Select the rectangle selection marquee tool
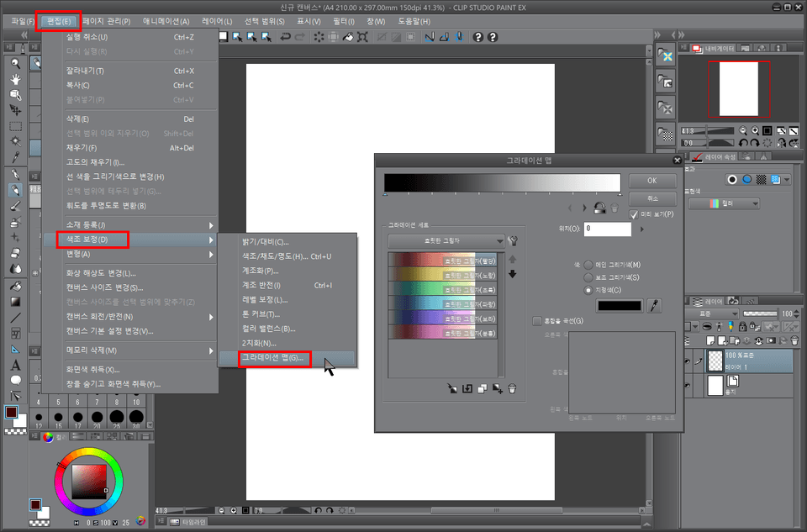This screenshot has width=807, height=532. tap(15, 126)
